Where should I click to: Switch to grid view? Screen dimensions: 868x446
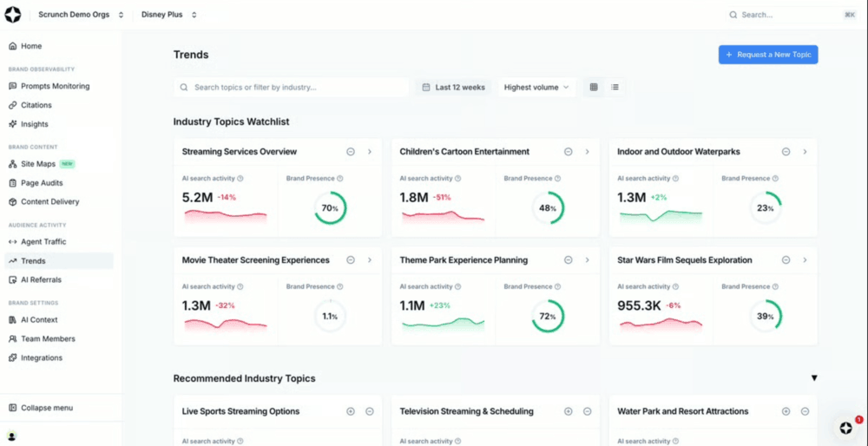point(594,88)
